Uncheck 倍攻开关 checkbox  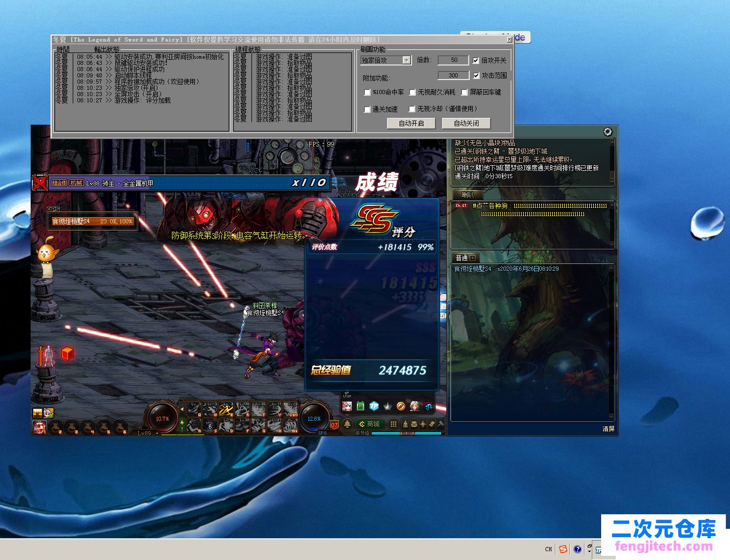(x=476, y=61)
